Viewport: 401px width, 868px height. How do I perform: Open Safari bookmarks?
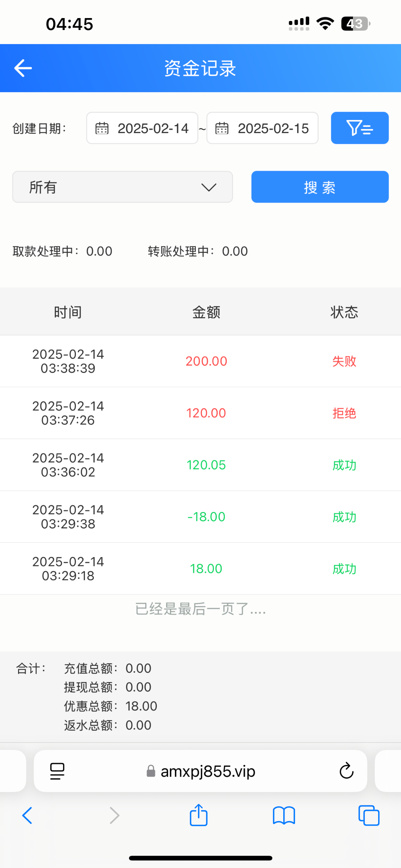(284, 816)
